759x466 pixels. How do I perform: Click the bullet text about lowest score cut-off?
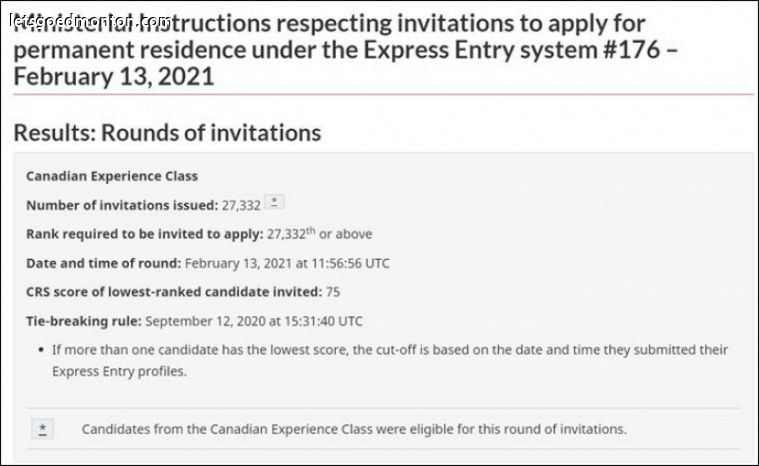click(x=390, y=361)
